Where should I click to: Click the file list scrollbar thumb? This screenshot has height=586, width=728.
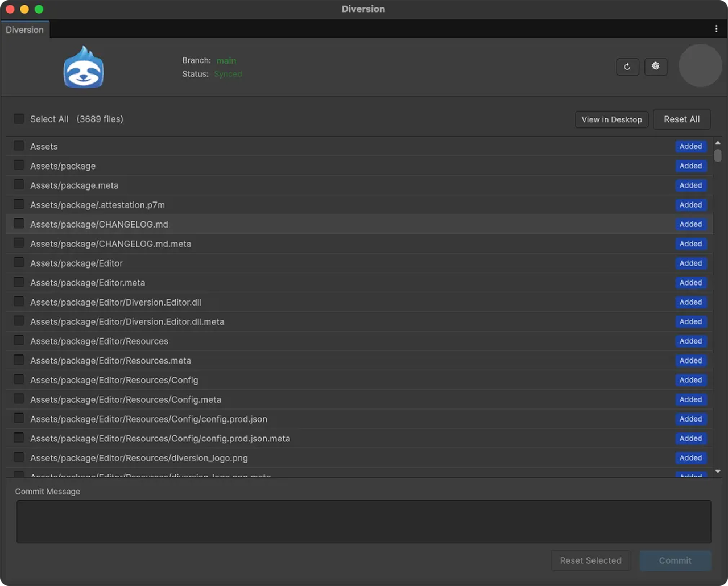(x=718, y=155)
